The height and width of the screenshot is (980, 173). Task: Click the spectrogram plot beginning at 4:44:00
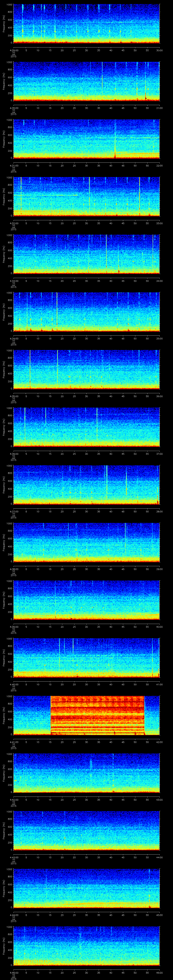[86, 888]
